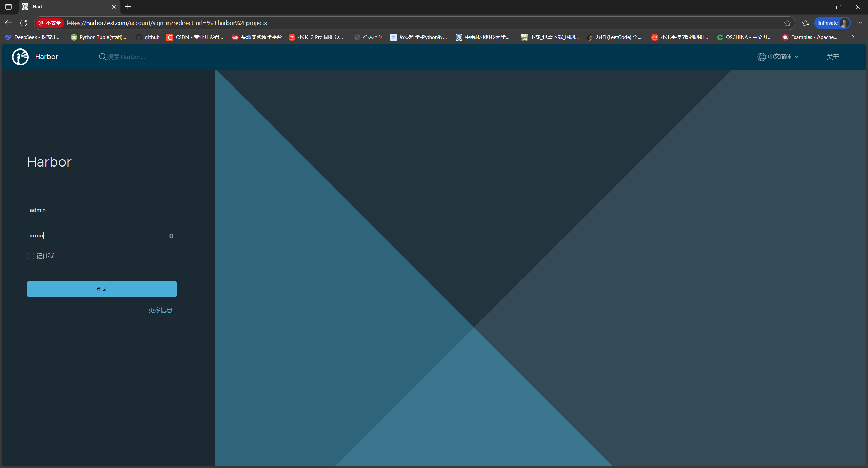Click the Harbor lighthouse logo icon

20,57
